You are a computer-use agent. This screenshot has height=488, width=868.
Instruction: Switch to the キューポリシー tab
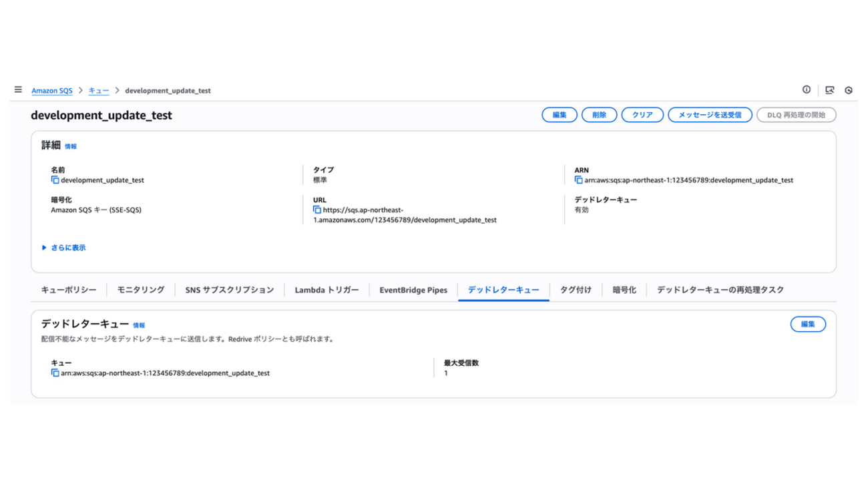click(69, 290)
